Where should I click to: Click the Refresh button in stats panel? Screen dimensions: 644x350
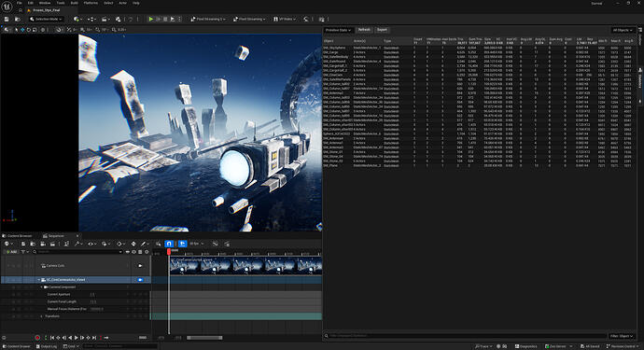[364, 30]
